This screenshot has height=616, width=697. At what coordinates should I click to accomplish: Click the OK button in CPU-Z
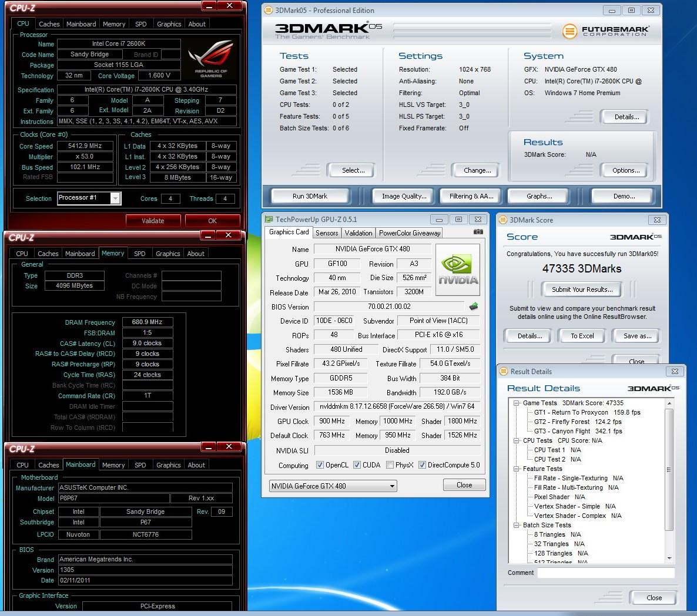pos(213,220)
